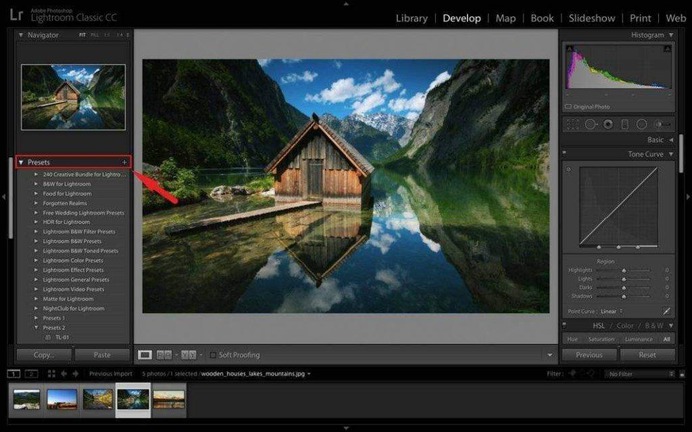This screenshot has width=692, height=432.
Task: Expand the HDR for Lightroom preset folder
Action: pyautogui.click(x=36, y=222)
